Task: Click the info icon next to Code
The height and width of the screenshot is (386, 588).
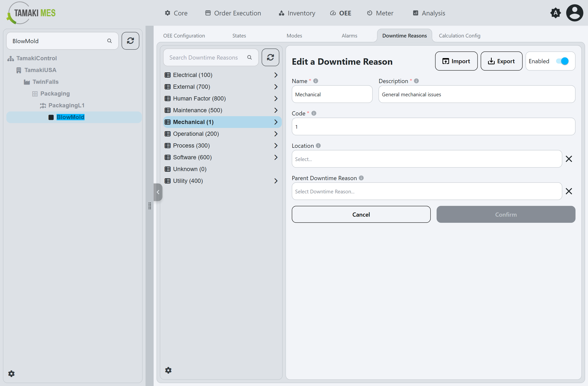Action: (x=314, y=113)
